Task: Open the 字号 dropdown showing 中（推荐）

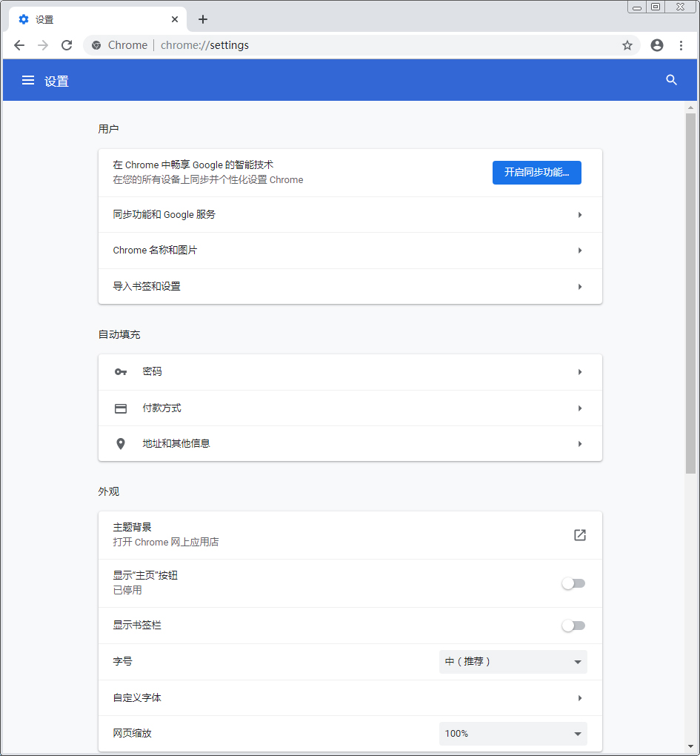Action: point(513,661)
